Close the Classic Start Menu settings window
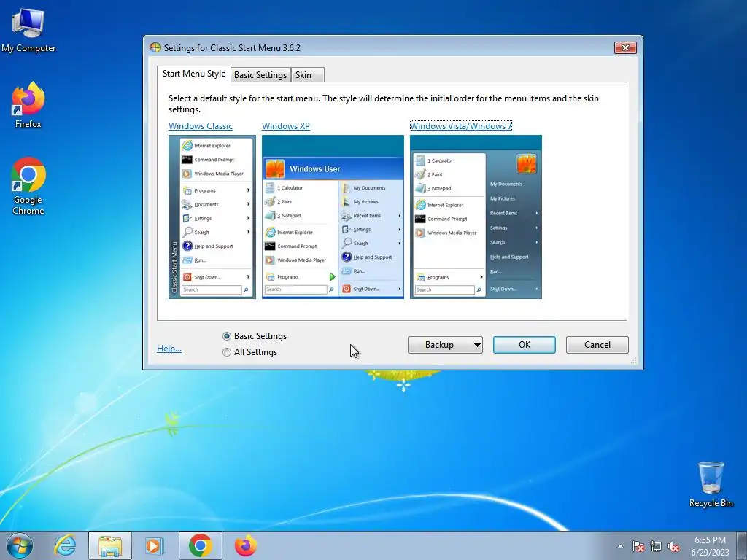 click(x=625, y=47)
